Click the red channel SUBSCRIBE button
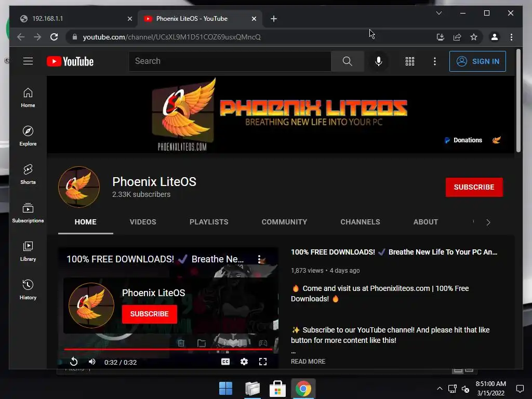532x399 pixels. tap(474, 187)
